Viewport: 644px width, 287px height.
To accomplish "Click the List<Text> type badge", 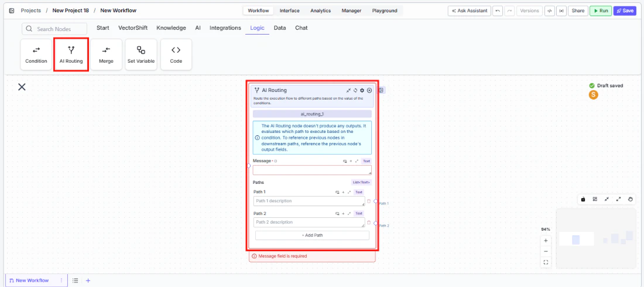I will click(361, 182).
